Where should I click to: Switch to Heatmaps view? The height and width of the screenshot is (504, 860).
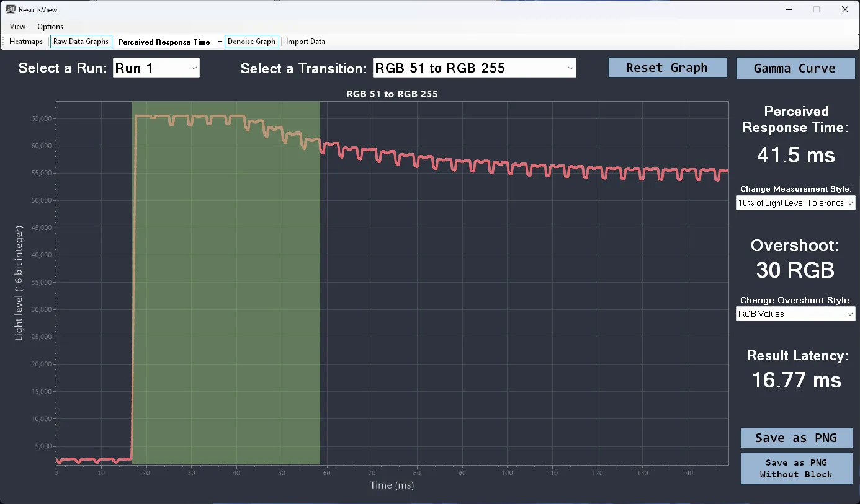pyautogui.click(x=26, y=42)
